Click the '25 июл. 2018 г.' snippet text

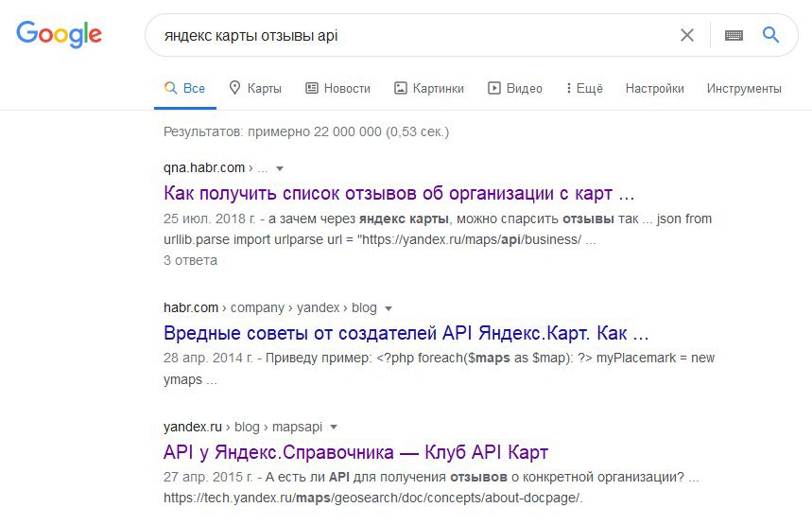pos(209,219)
